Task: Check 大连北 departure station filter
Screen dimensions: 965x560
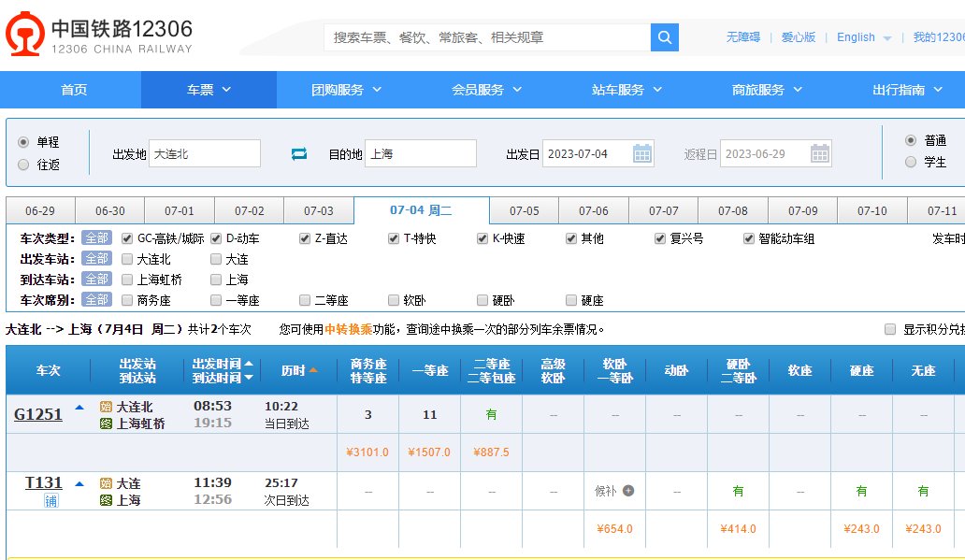Action: click(127, 259)
